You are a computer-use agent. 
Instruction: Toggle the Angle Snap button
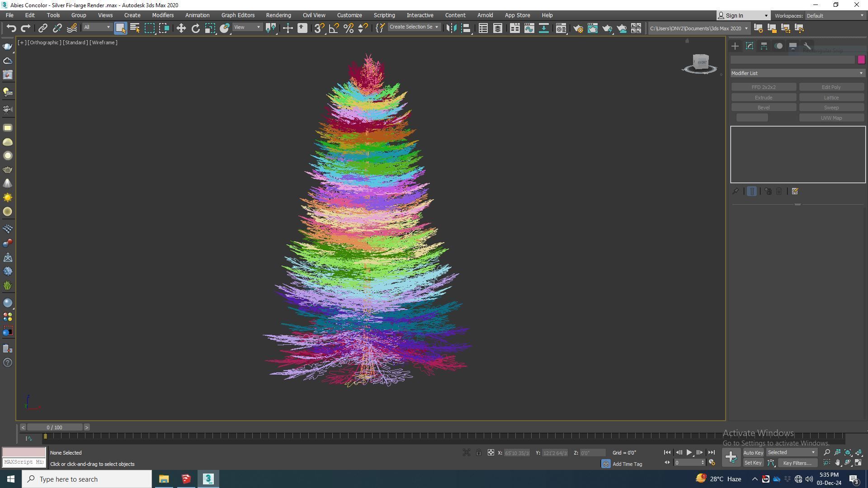(x=334, y=28)
